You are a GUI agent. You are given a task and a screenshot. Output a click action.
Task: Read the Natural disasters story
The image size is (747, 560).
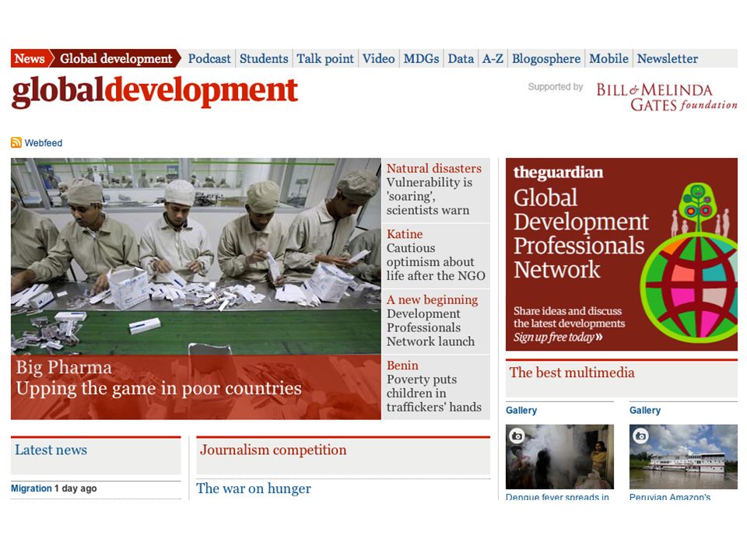tap(436, 190)
